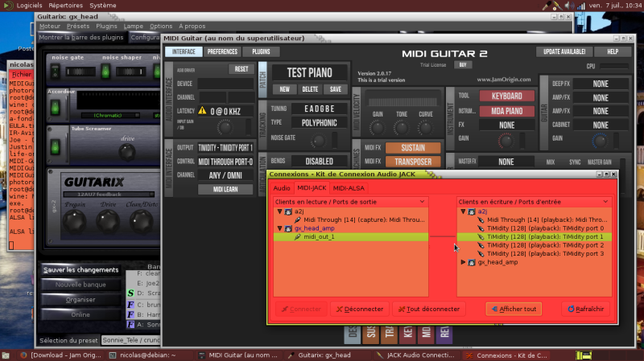Screen dimensions: 644x361
Task: Open the TYPE POLYPHONIC dropdown
Action: 319,123
